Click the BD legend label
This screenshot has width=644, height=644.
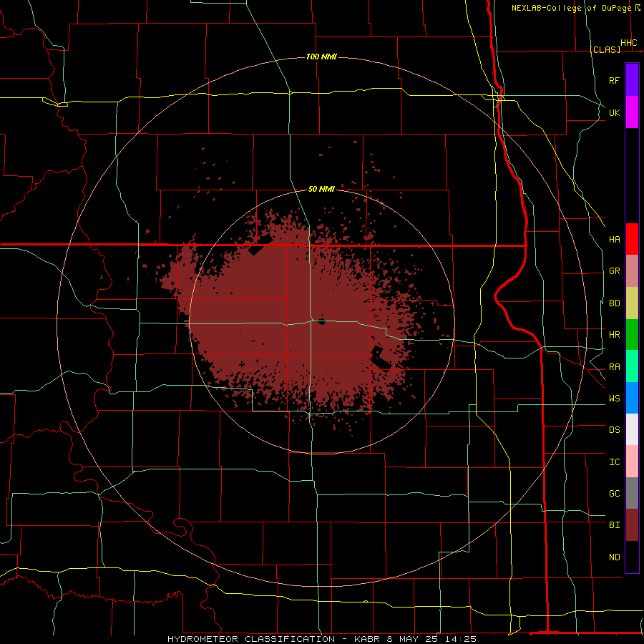pyautogui.click(x=614, y=303)
